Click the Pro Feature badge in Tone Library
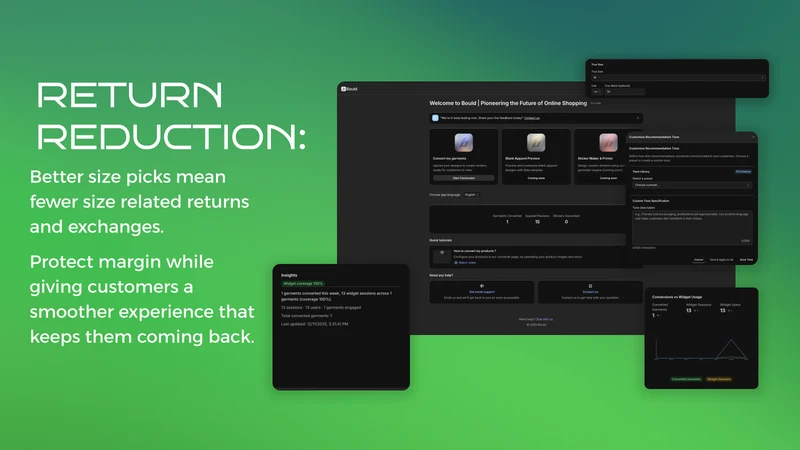 743,172
